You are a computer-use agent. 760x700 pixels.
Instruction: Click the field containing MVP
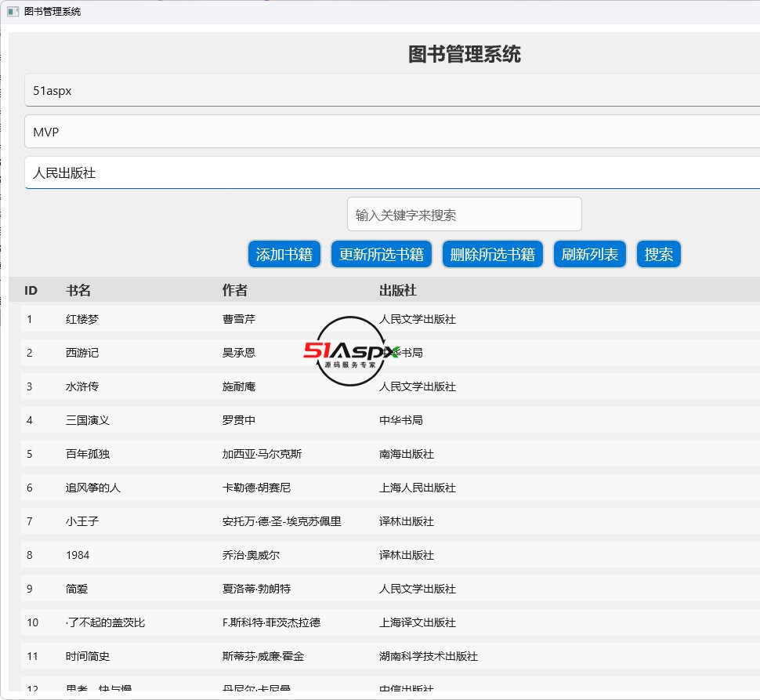(x=392, y=132)
